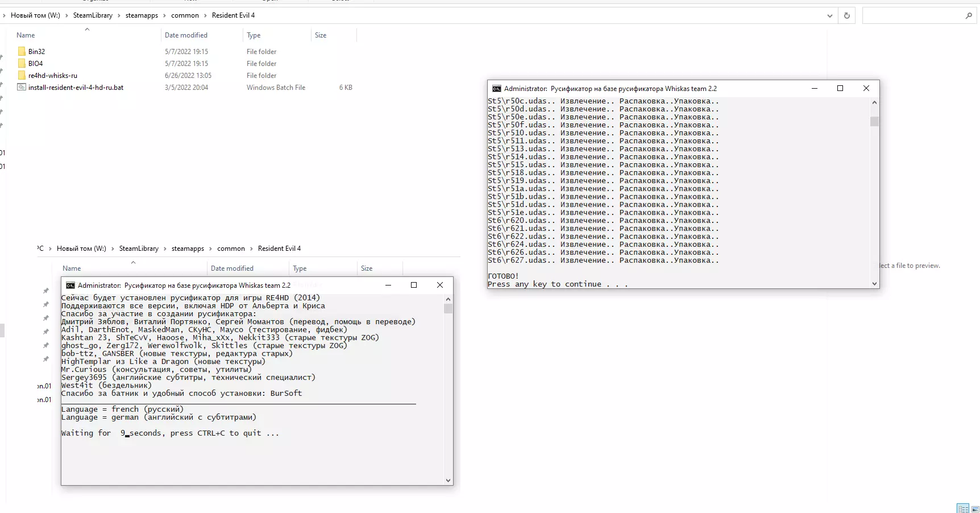The image size is (980, 513).
Task: Select the re4hd-whisks-ru folder name
Action: coord(53,75)
